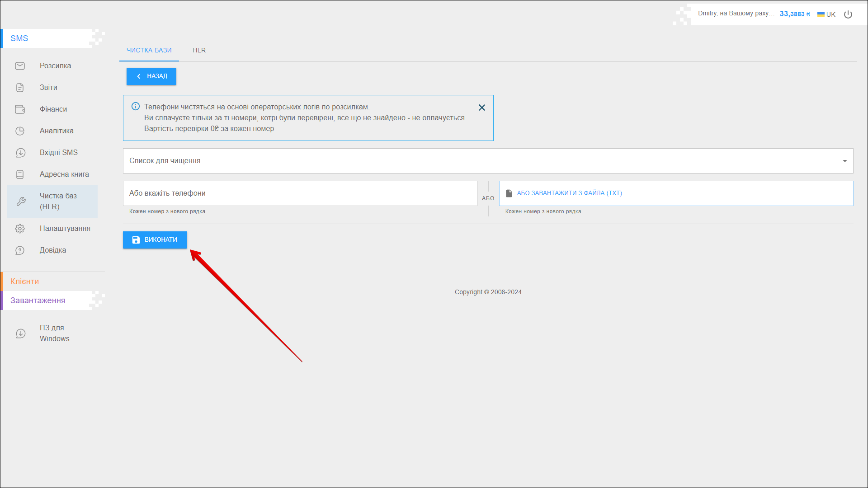Click the Фінанси wallet icon

(20, 109)
